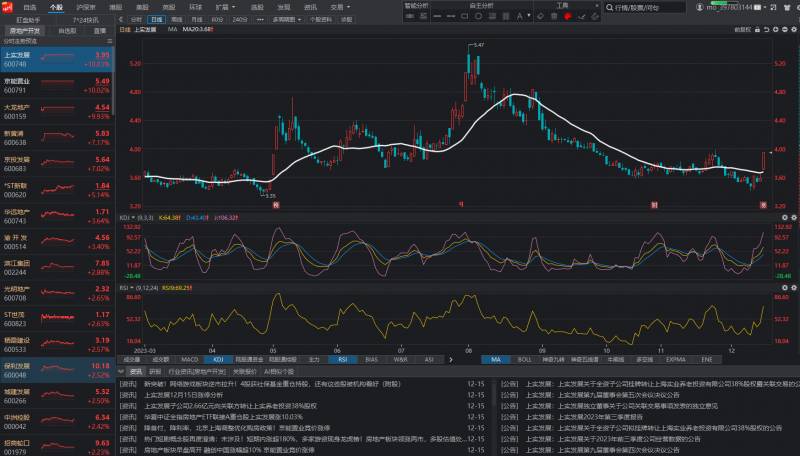Show more indicators with right chevron

tap(451, 360)
